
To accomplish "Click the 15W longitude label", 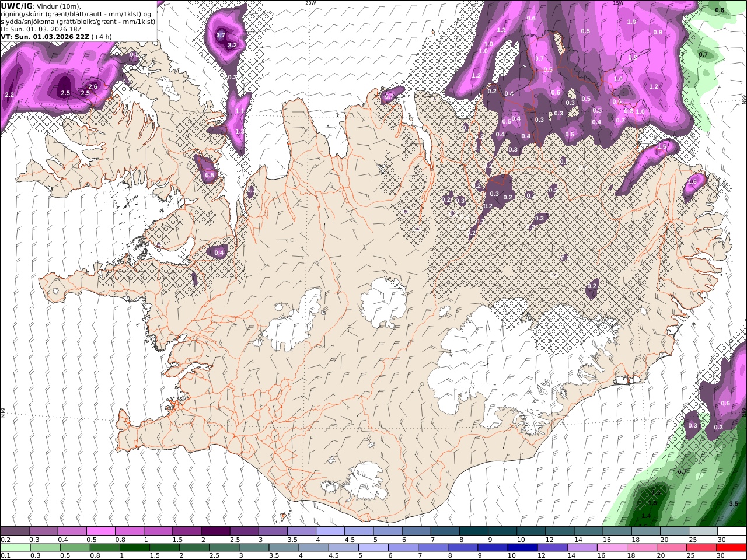I will pyautogui.click(x=617, y=3).
